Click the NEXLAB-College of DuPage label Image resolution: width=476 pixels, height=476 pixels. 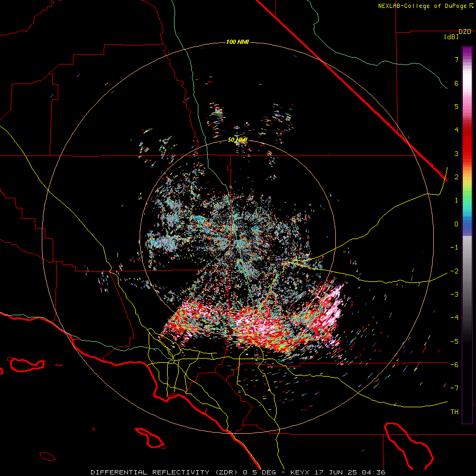point(422,6)
